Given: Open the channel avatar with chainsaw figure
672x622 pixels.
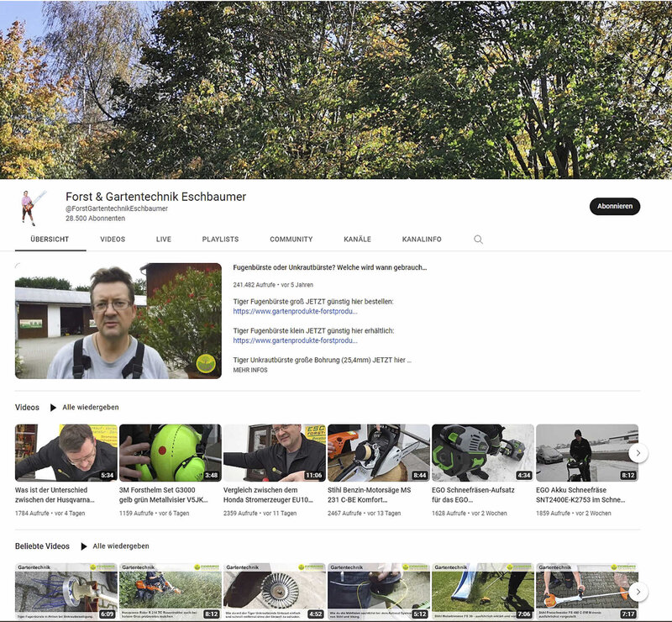Looking at the screenshot, I should (32, 208).
